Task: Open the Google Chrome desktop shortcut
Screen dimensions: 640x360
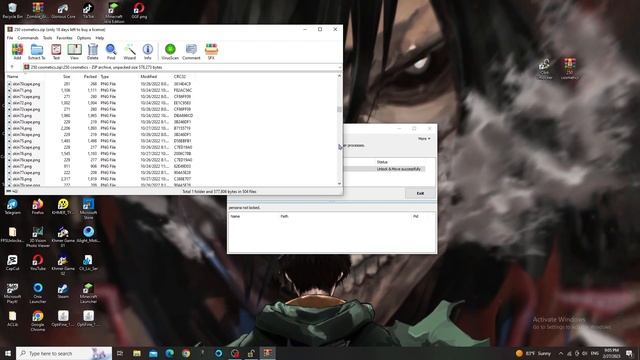Action: pyautogui.click(x=38, y=320)
